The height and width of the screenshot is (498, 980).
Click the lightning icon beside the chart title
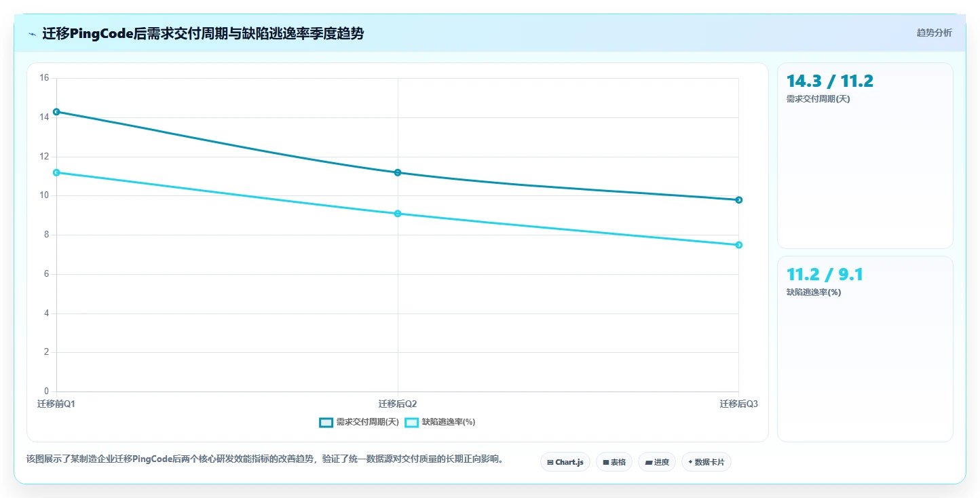(x=32, y=33)
